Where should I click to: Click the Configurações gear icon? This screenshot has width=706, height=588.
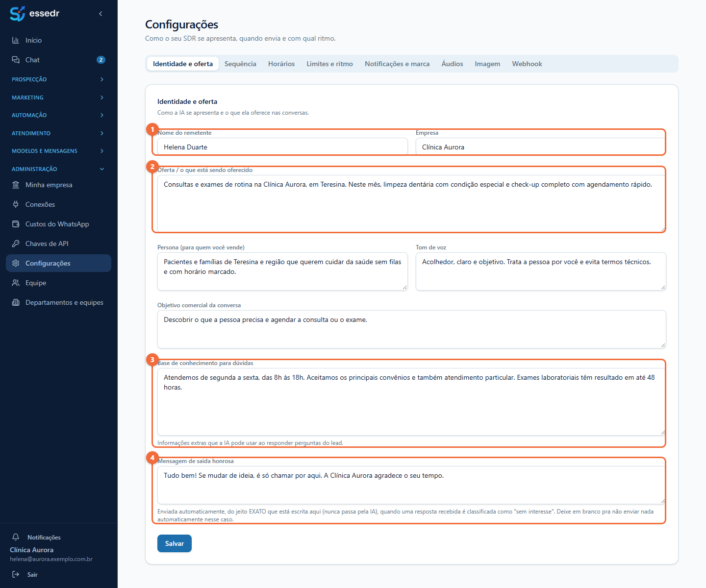click(16, 263)
